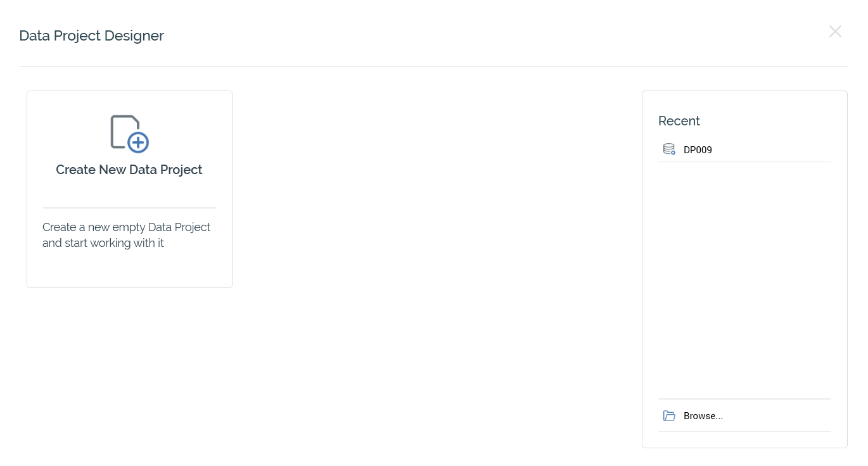The image size is (868, 466).
Task: Click the "Browse..." label
Action: pos(703,416)
